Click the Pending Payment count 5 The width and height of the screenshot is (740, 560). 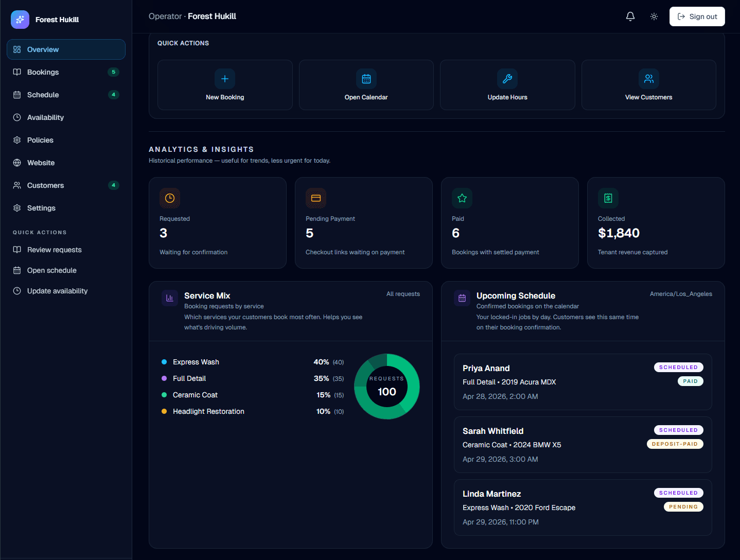(309, 233)
